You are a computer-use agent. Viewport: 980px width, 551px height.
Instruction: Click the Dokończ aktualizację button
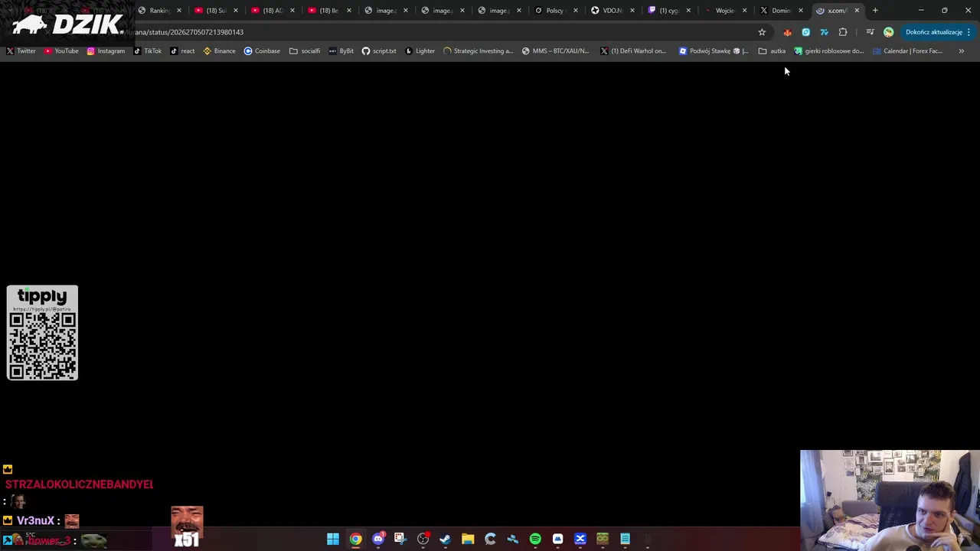coord(937,32)
